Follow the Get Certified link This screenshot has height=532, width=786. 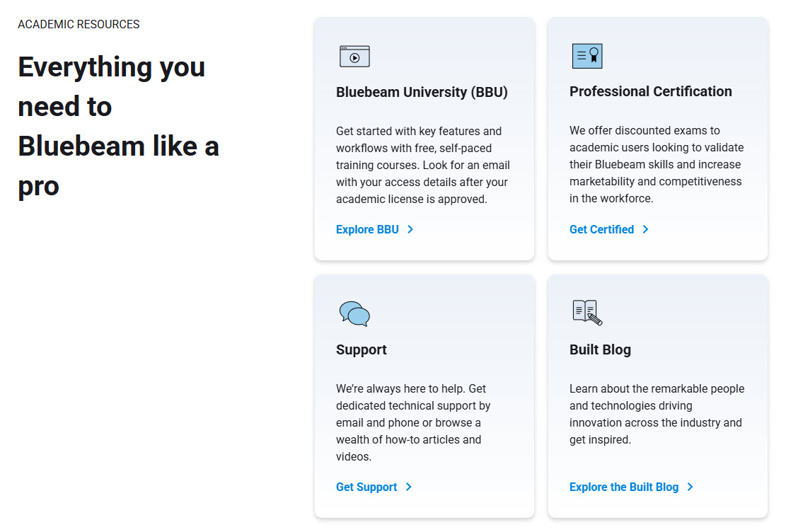[601, 229]
